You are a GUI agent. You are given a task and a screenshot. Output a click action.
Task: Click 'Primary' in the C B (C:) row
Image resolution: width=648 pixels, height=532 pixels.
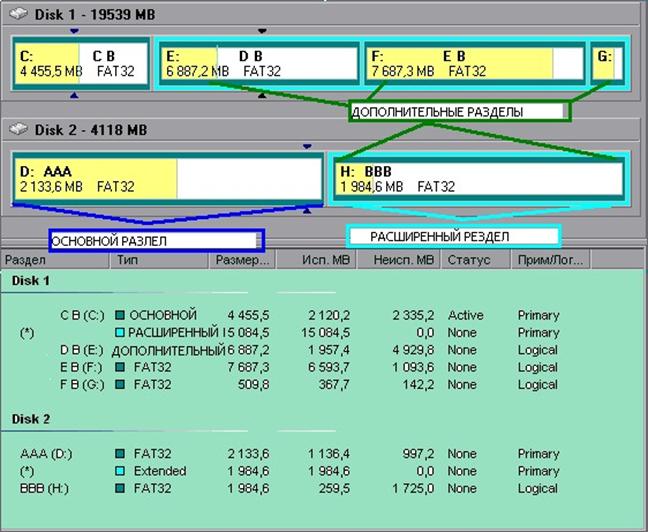pos(538,315)
